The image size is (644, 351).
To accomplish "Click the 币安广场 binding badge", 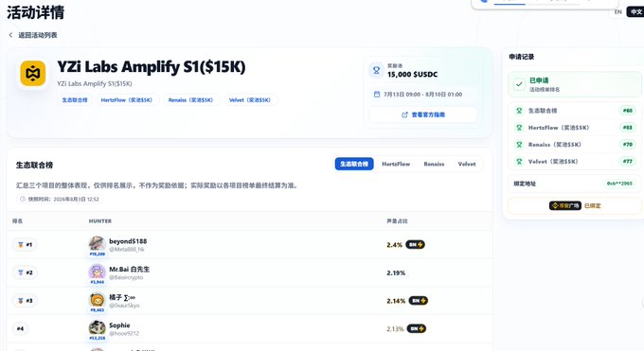I will 565,205.
